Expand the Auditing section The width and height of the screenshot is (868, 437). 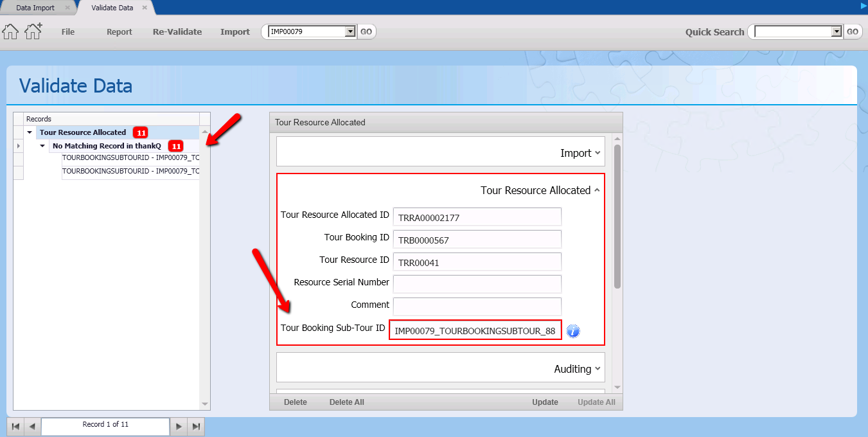click(577, 369)
